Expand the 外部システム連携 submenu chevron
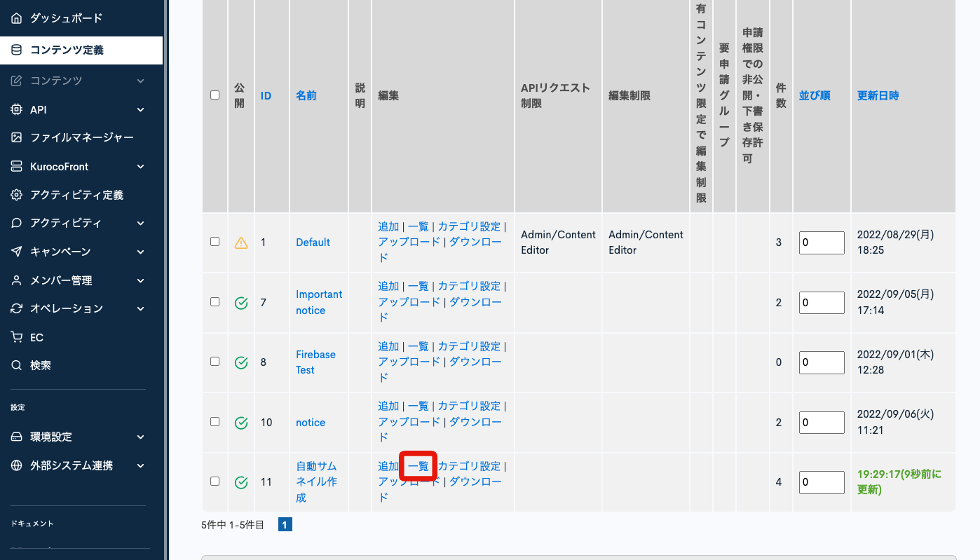The width and height of the screenshot is (980, 560). (x=141, y=466)
